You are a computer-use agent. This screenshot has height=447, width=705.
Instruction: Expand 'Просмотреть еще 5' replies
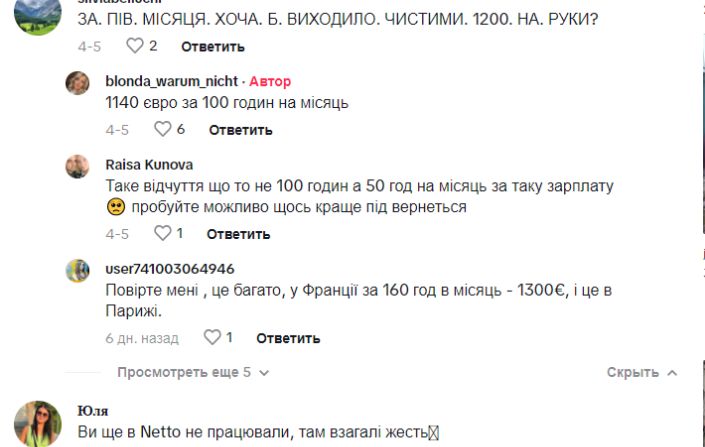pos(193,372)
